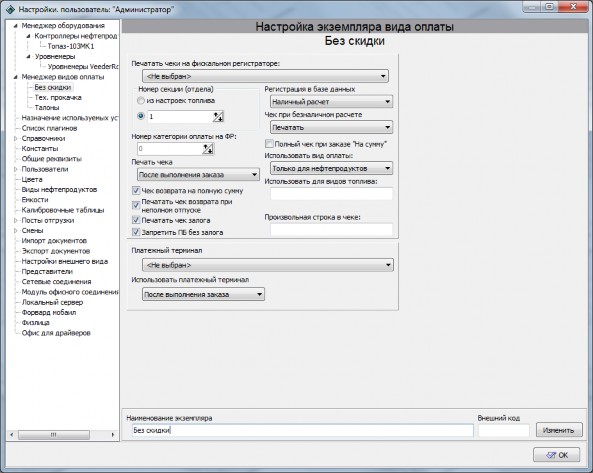Disable the Печатать чек залога checkbox
The height and width of the screenshot is (473, 593).
(x=136, y=220)
